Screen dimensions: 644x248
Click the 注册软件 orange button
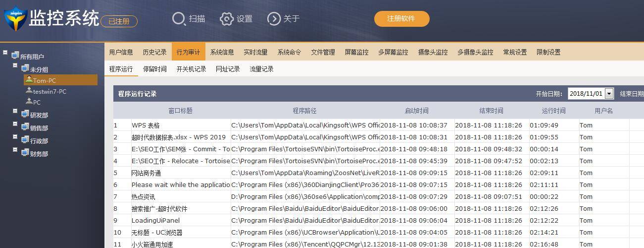(x=401, y=19)
